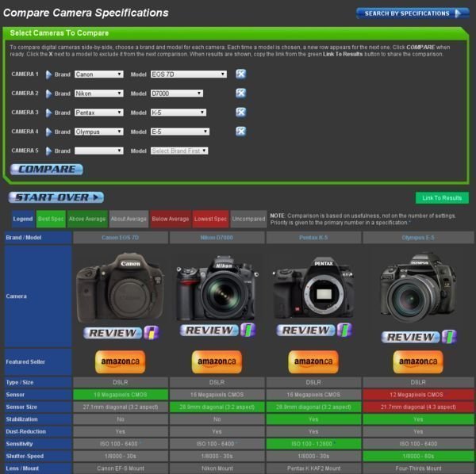The width and height of the screenshot is (476, 474).
Task: Click the green Link To Results button
Action: click(442, 198)
